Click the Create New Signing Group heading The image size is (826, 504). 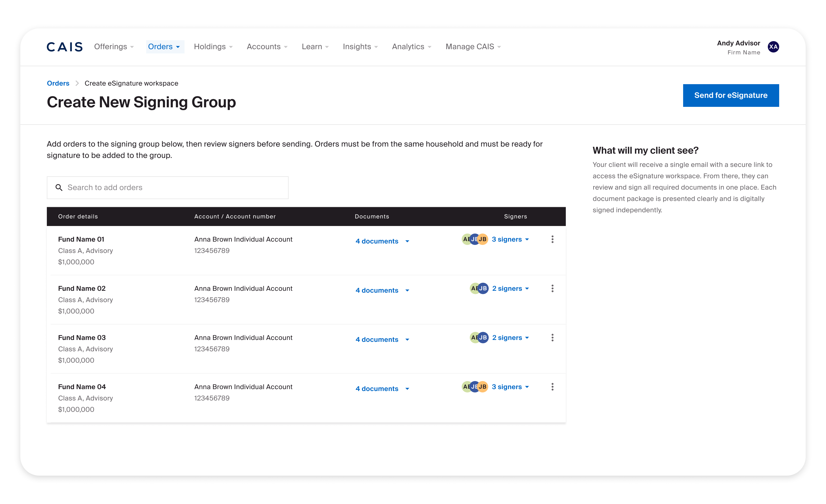141,102
